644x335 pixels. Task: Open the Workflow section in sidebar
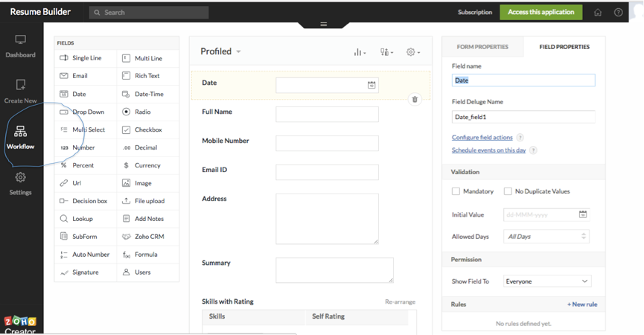tap(20, 138)
